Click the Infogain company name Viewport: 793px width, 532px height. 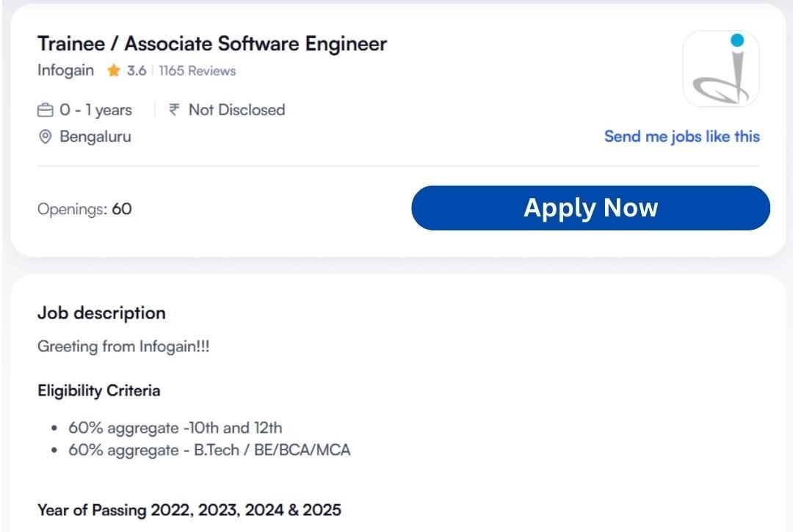click(65, 70)
